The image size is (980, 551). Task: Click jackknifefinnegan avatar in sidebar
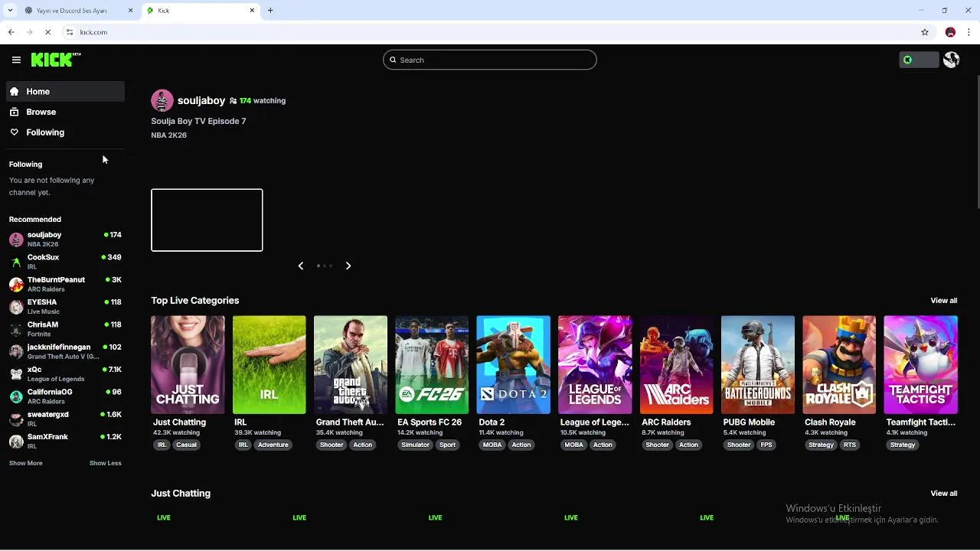click(16, 351)
